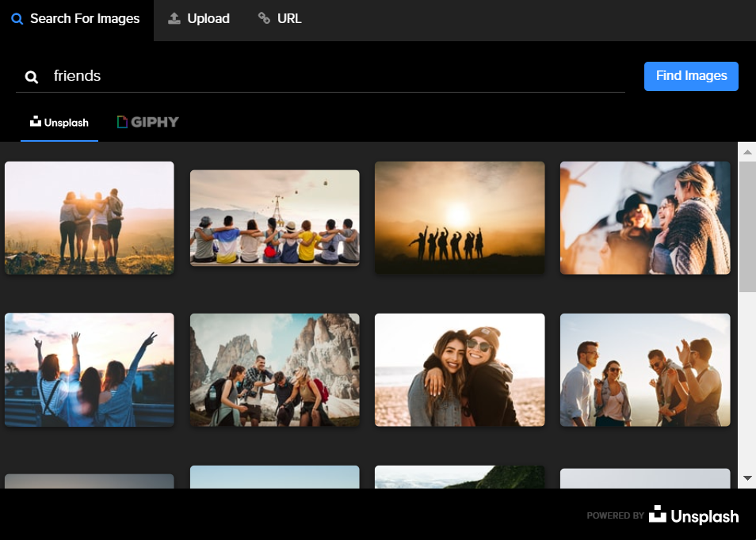This screenshot has height=540, width=756.
Task: Open the Search For Images tab
Action: (76, 19)
